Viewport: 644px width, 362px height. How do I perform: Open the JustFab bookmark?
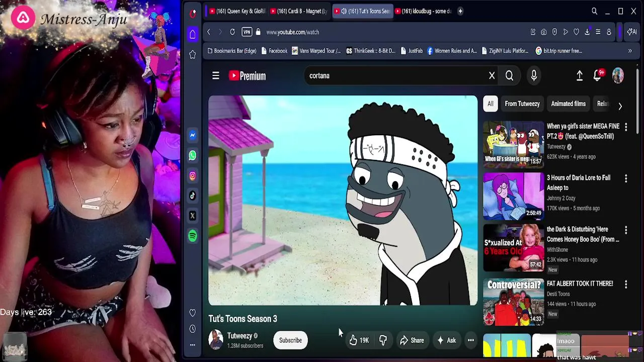point(412,51)
